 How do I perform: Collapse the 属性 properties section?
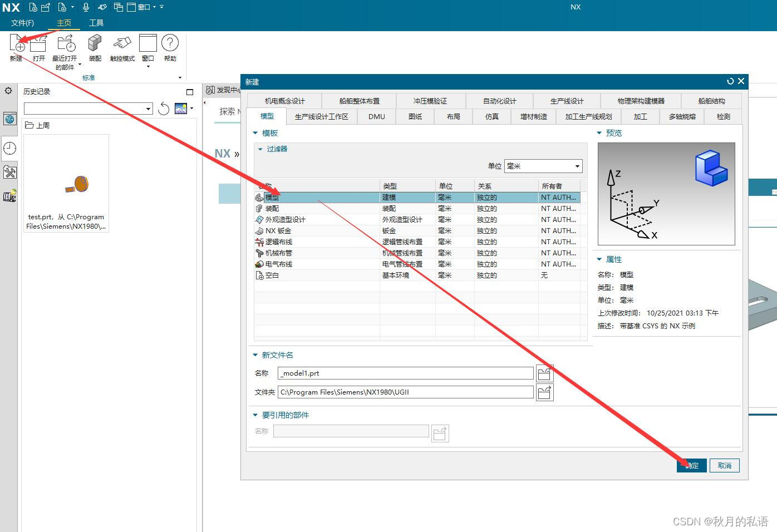click(599, 259)
